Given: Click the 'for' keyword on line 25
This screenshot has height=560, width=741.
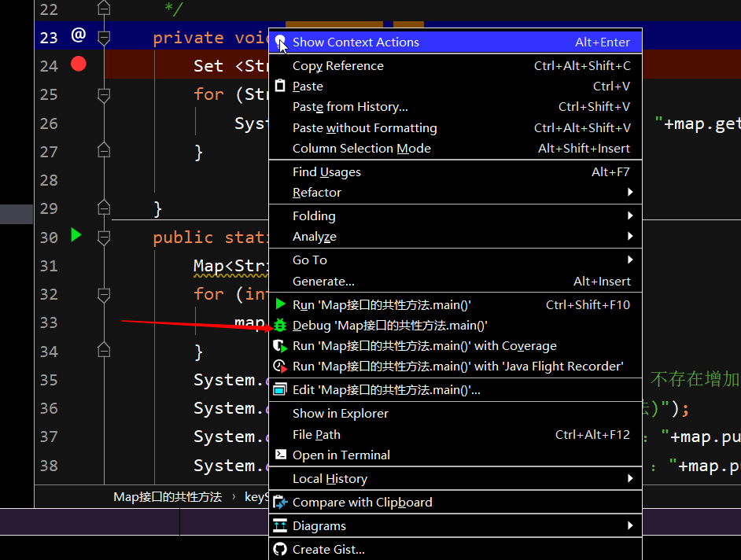Looking at the screenshot, I should pyautogui.click(x=208, y=94).
